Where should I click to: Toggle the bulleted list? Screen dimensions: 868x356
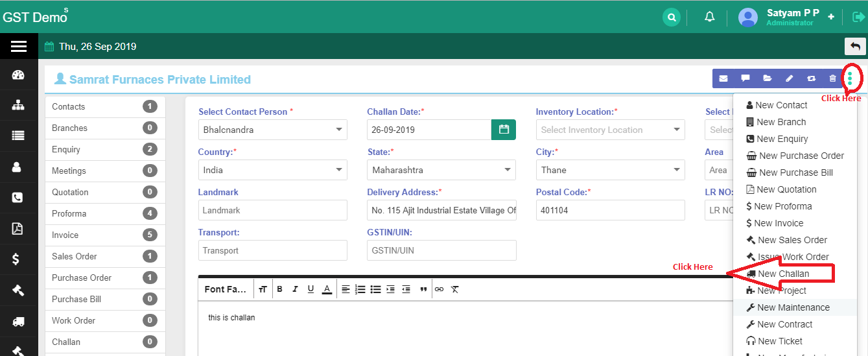375,289
